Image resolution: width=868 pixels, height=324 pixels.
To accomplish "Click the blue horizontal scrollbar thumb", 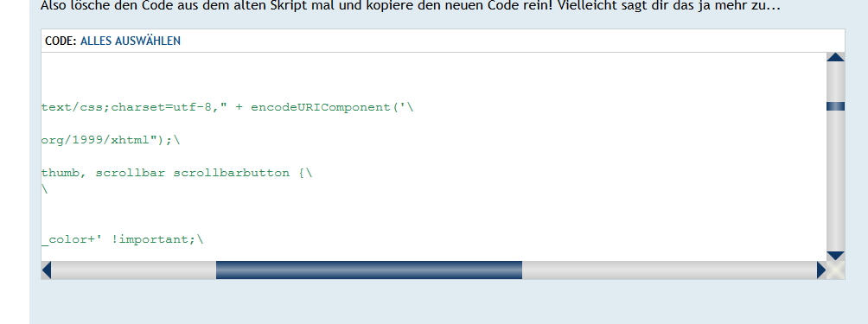I will pyautogui.click(x=368, y=270).
